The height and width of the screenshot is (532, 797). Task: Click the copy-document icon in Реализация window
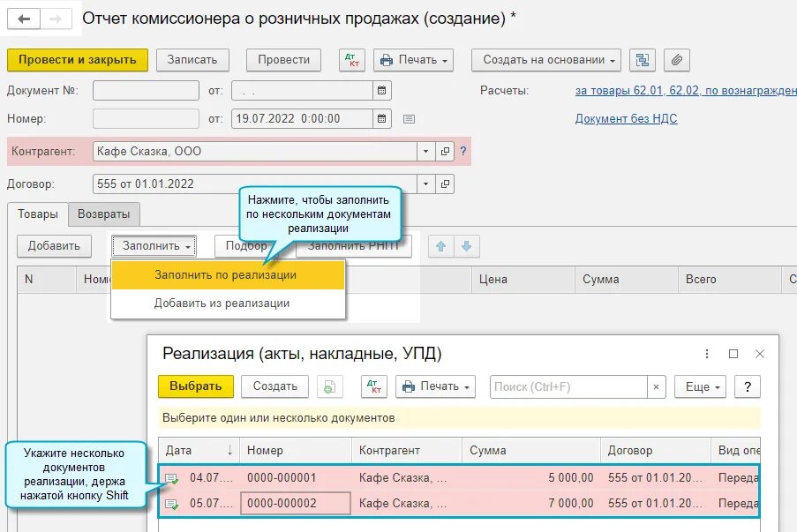(329, 386)
